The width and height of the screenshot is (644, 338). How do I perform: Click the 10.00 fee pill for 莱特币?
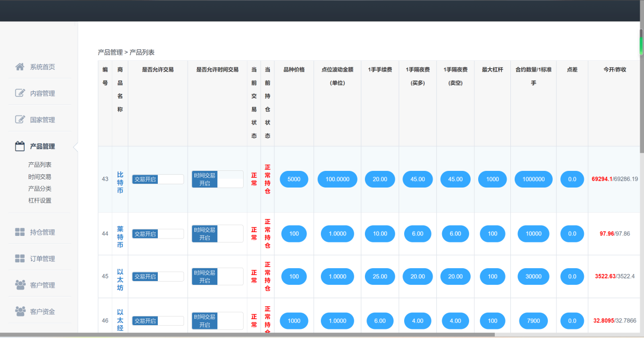pos(380,234)
